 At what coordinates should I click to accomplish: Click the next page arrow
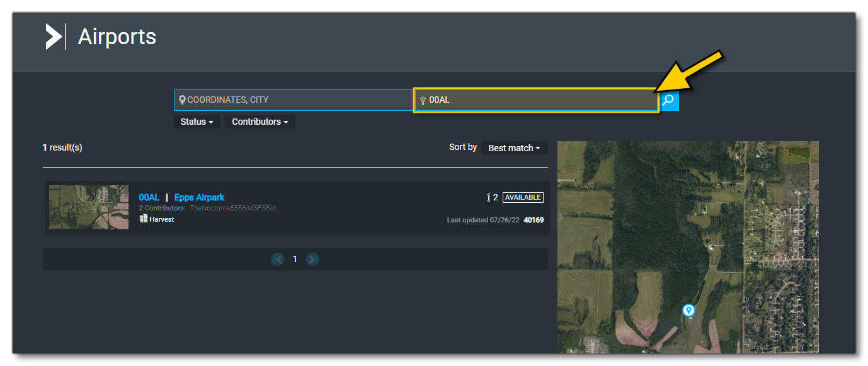click(x=312, y=258)
